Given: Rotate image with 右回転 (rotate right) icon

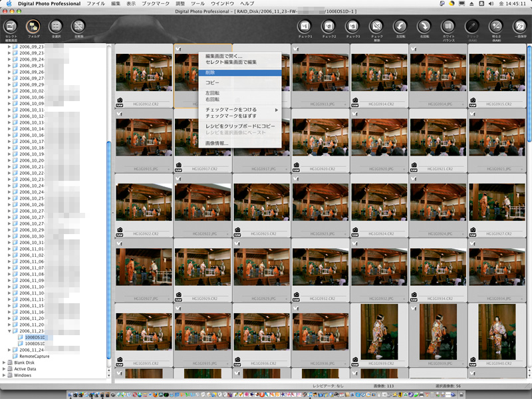Looking at the screenshot, I should [424, 27].
